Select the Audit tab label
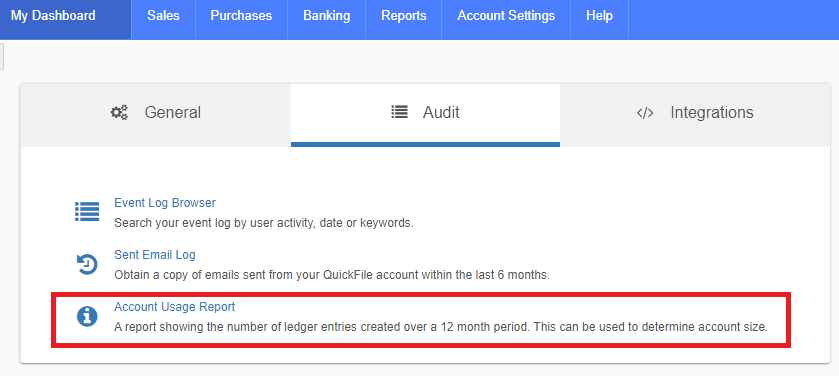 tap(441, 113)
